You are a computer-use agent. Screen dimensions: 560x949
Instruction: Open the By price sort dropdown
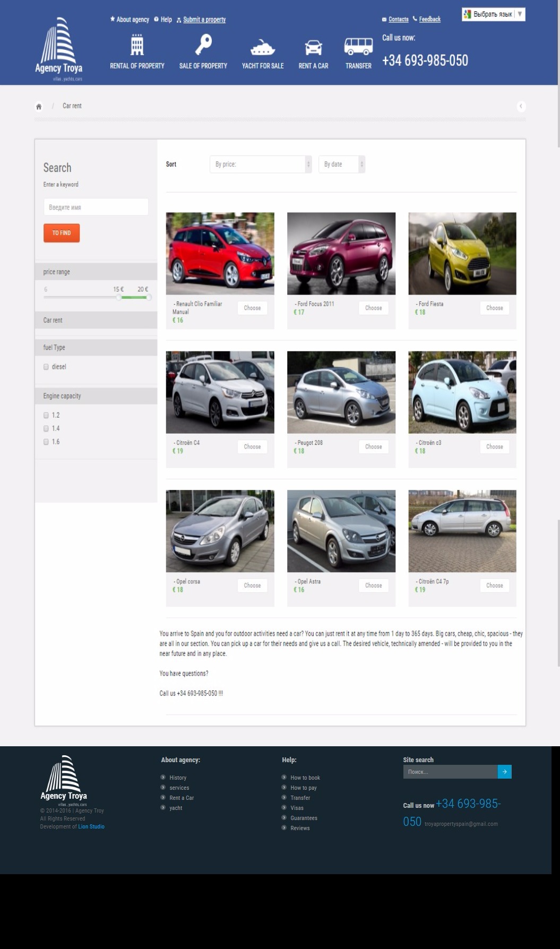point(261,164)
